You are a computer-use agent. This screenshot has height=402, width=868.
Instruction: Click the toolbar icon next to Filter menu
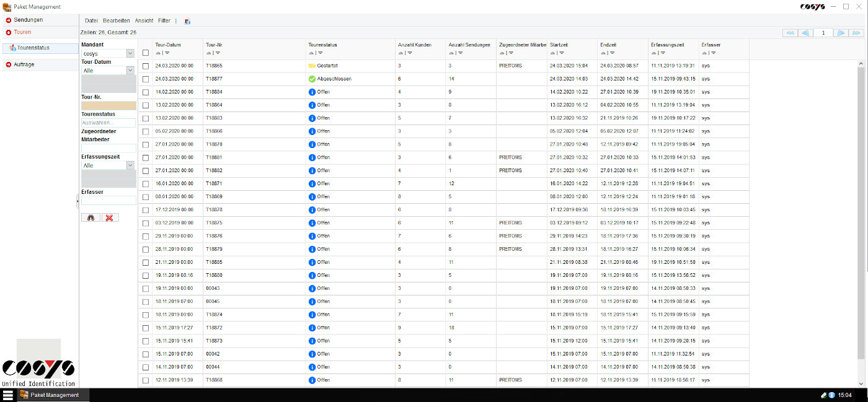click(187, 21)
